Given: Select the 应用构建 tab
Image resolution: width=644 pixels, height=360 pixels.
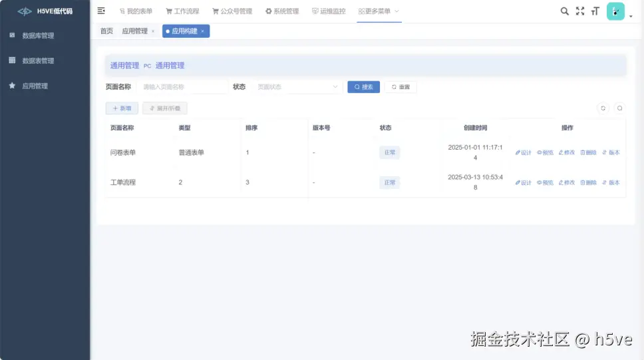Looking at the screenshot, I should click(184, 31).
